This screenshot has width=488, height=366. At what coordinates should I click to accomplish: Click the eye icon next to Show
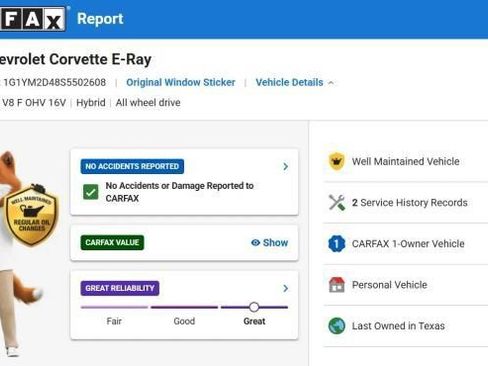[x=255, y=243]
